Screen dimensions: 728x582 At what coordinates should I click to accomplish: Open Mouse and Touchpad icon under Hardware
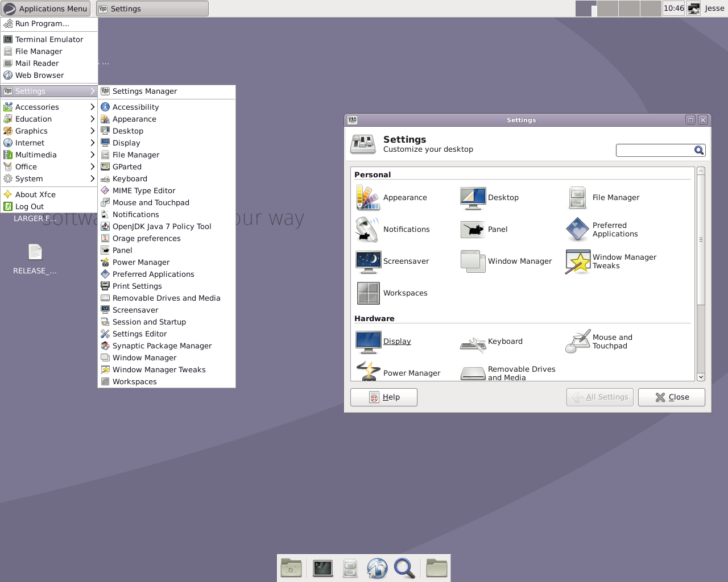pyautogui.click(x=577, y=341)
